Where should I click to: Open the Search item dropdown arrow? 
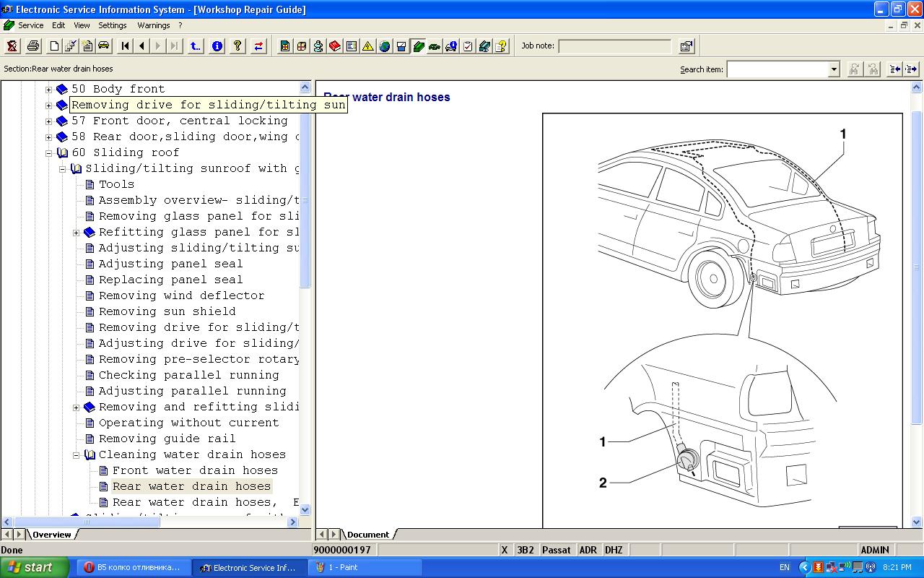834,69
